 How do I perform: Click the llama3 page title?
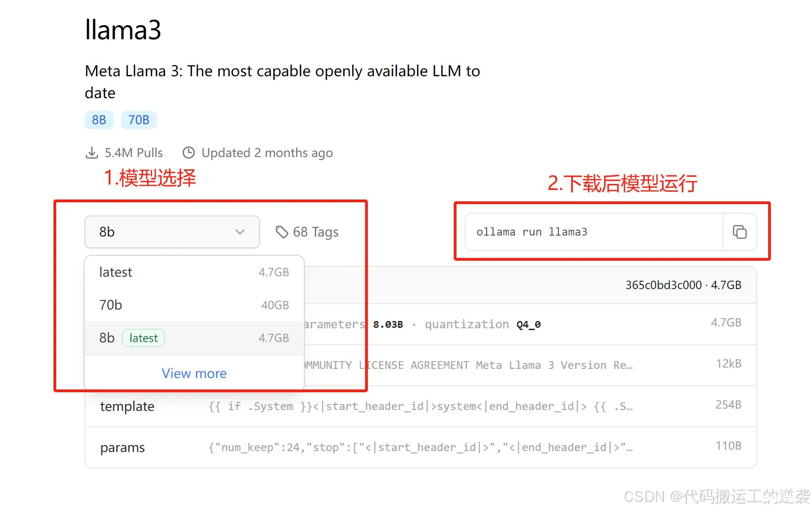(123, 30)
